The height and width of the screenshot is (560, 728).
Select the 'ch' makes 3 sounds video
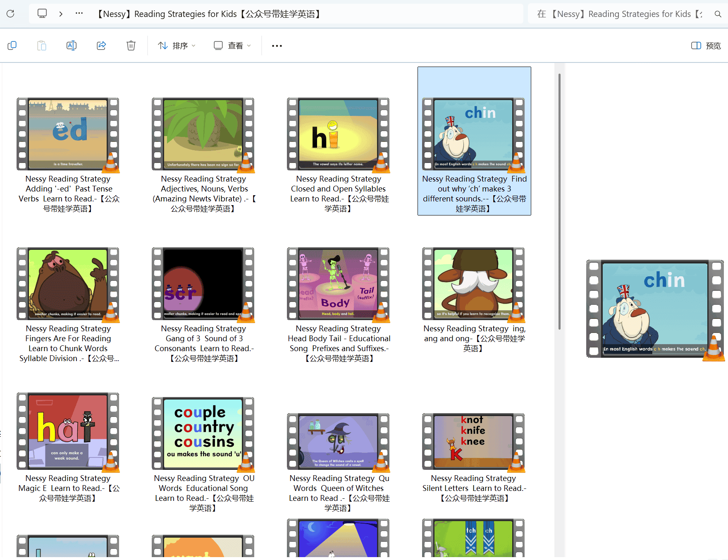[x=474, y=135]
